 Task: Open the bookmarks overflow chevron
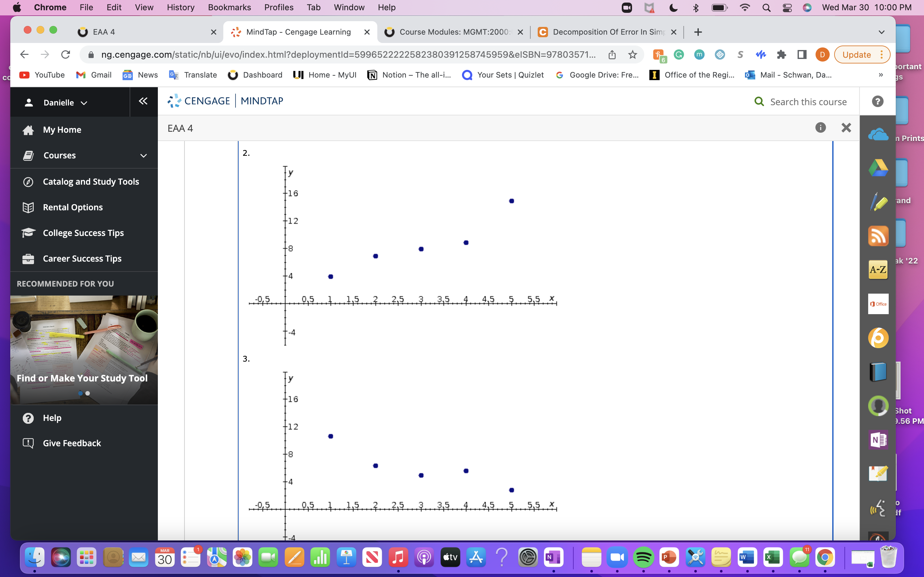pyautogui.click(x=880, y=75)
